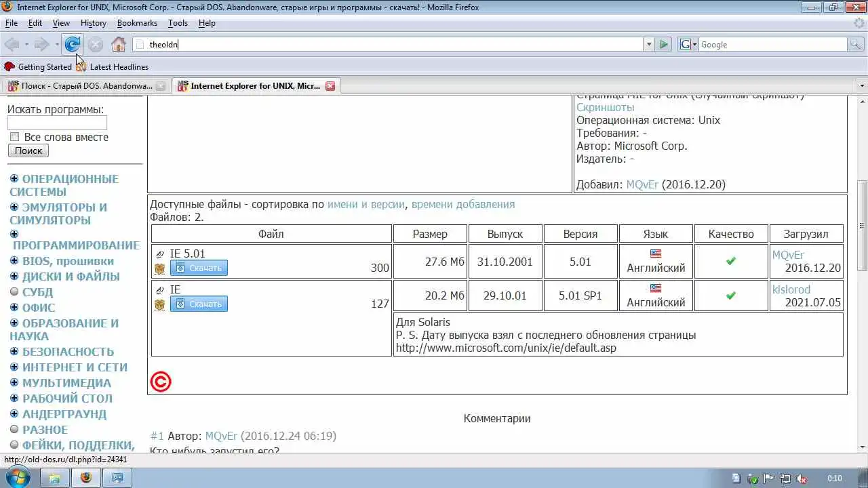This screenshot has width=868, height=488.
Task: Expand ОПЕРАЦИОННЫЕ СИСТЕМЫ with its plus icon
Action: click(14, 179)
